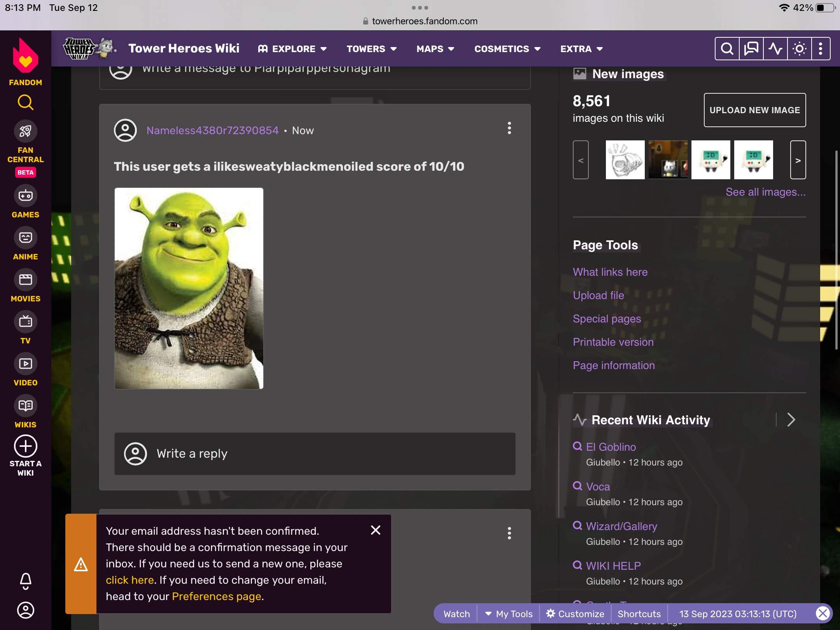Open the message post three-dot options menu
This screenshot has height=630, width=840.
509,128
